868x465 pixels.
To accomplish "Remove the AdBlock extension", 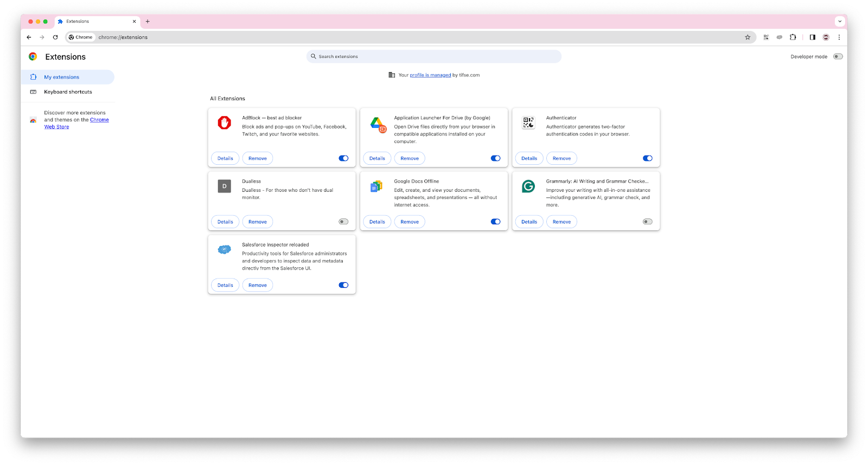I will (258, 158).
